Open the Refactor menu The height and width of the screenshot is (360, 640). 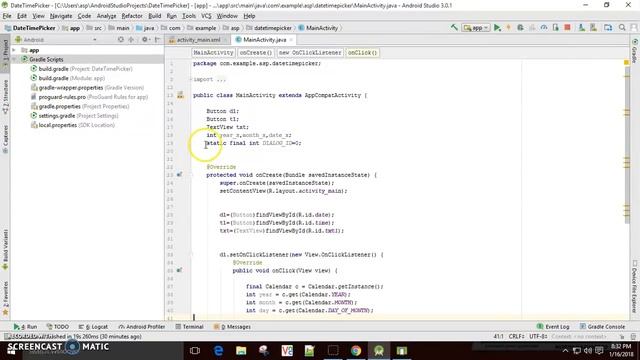(x=132, y=16)
